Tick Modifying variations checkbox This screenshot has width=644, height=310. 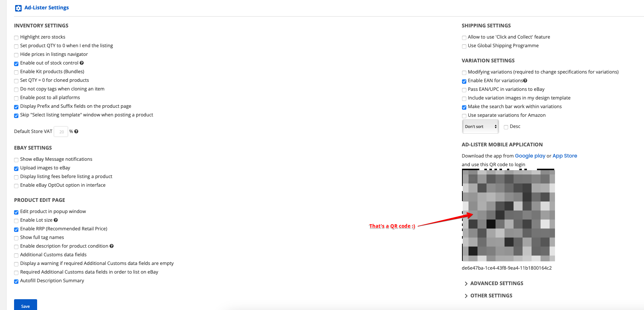pyautogui.click(x=464, y=72)
